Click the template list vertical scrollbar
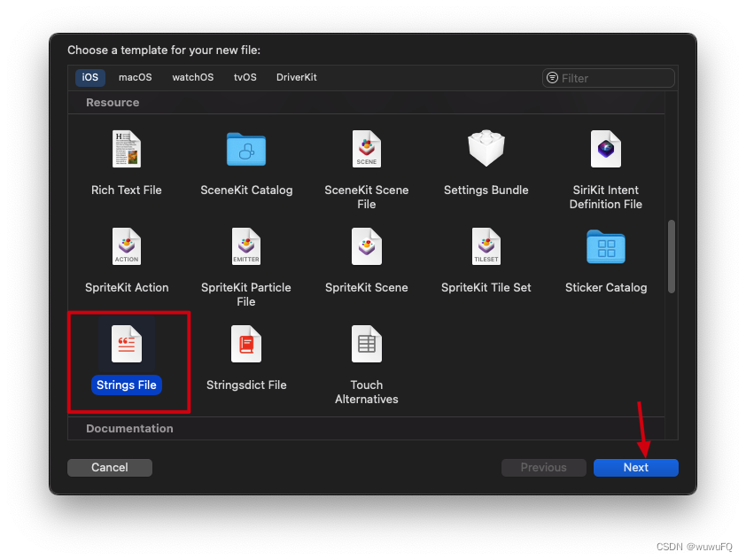Screen dimensions: 746x560 coord(672,256)
